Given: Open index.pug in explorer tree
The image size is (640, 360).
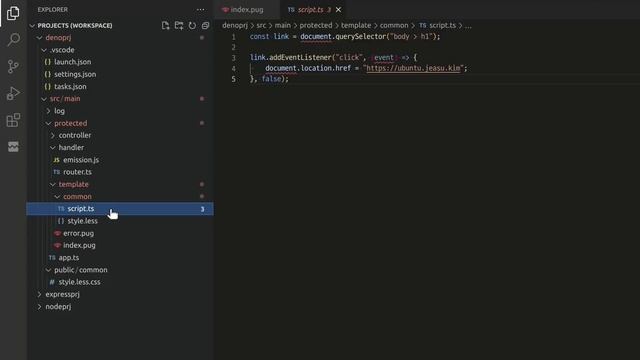Looking at the screenshot, I should click(79, 245).
